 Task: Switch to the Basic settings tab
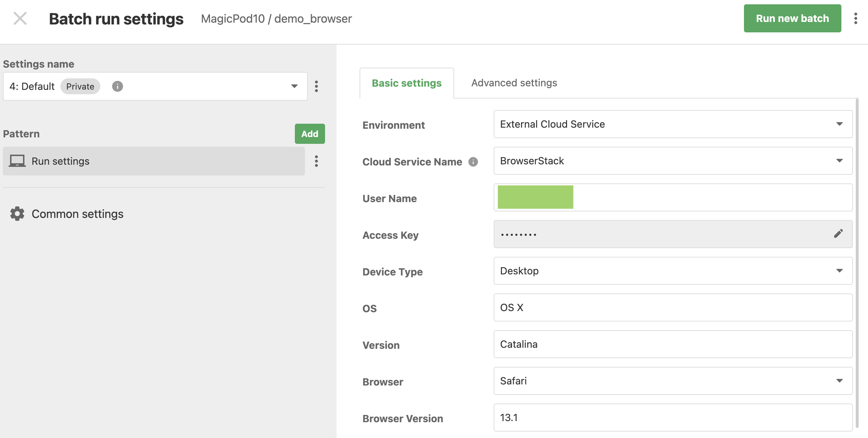(x=407, y=83)
